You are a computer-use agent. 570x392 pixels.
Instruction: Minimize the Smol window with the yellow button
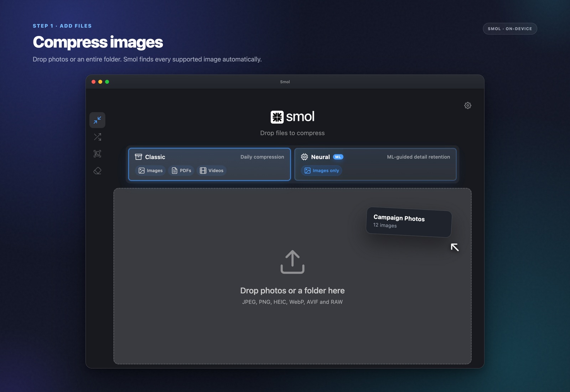coord(100,82)
